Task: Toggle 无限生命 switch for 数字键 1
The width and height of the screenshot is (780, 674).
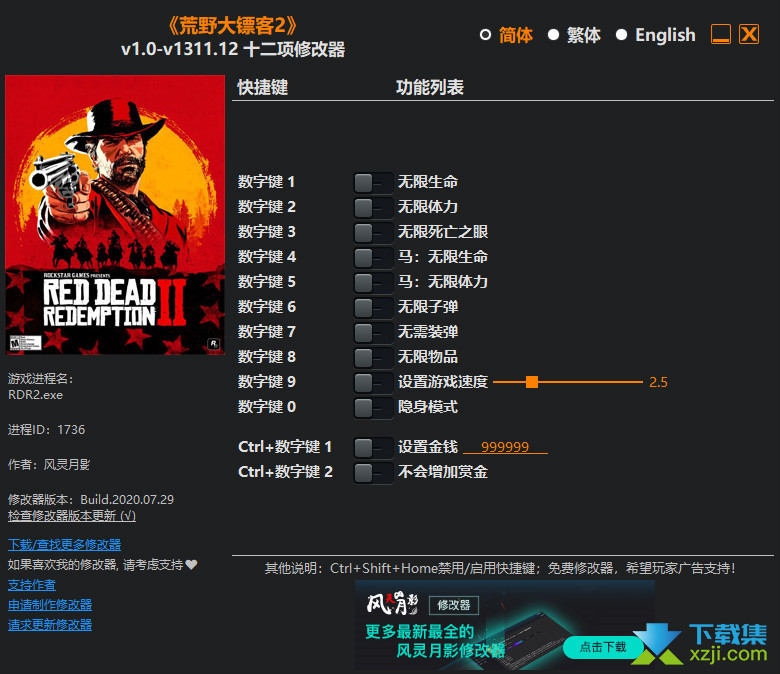Action: tap(373, 183)
